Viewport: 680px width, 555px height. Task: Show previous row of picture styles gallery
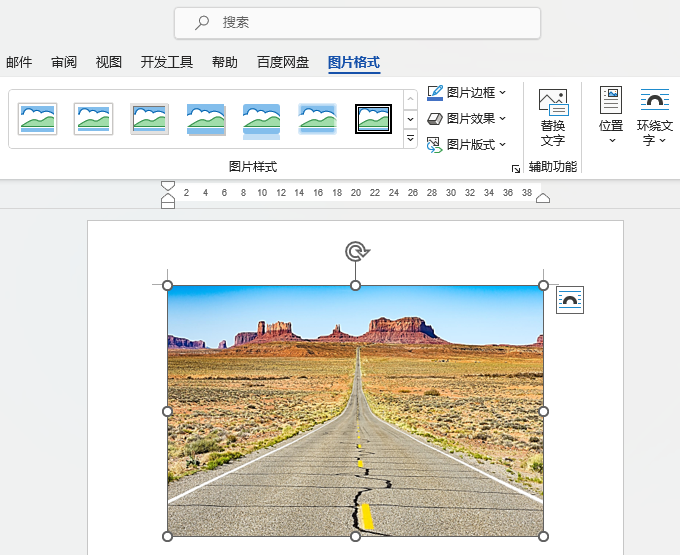pos(410,99)
